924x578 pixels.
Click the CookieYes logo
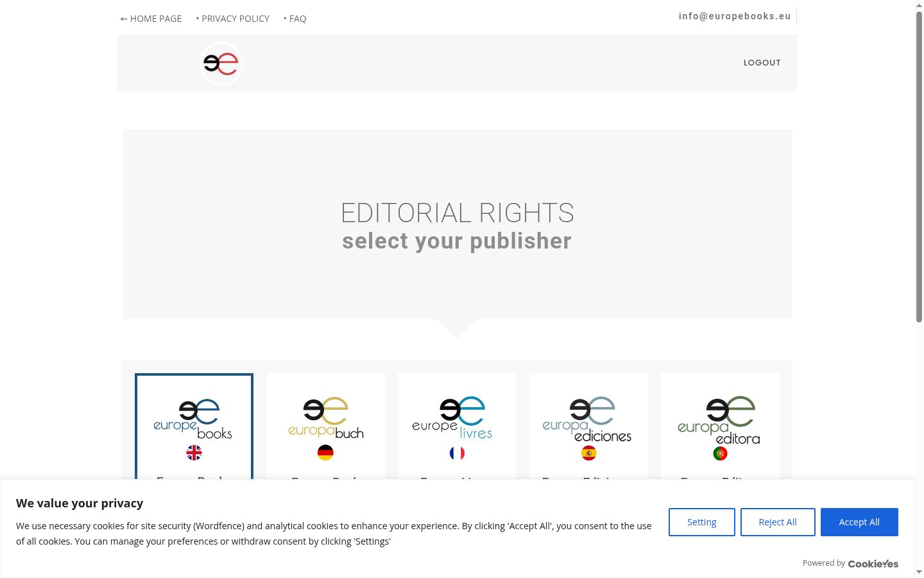pyautogui.click(x=873, y=564)
